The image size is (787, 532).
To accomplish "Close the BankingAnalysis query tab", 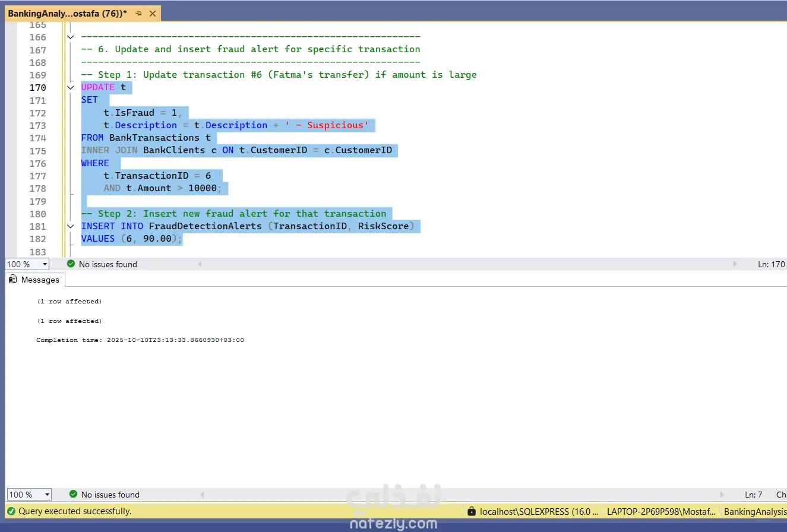I will tap(153, 13).
